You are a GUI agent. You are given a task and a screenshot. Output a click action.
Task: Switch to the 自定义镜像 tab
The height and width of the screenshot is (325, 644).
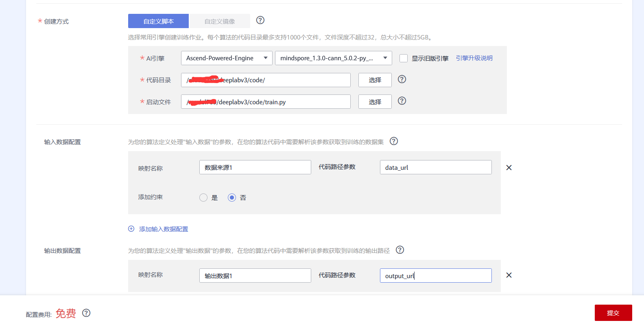220,21
